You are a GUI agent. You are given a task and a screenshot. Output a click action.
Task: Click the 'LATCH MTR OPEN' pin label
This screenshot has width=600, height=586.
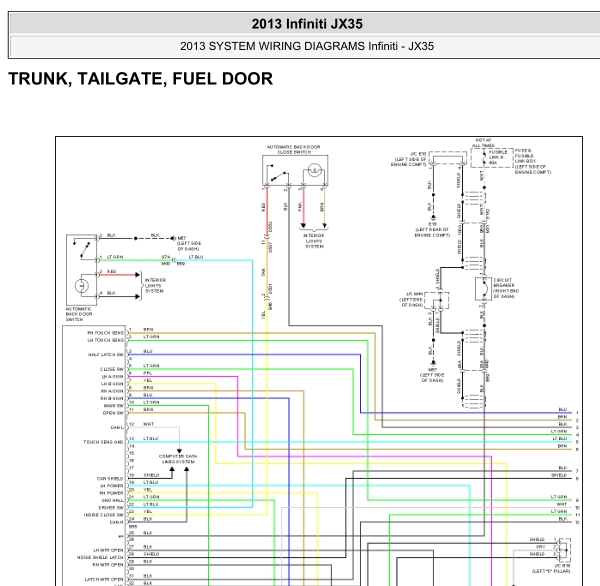104,579
